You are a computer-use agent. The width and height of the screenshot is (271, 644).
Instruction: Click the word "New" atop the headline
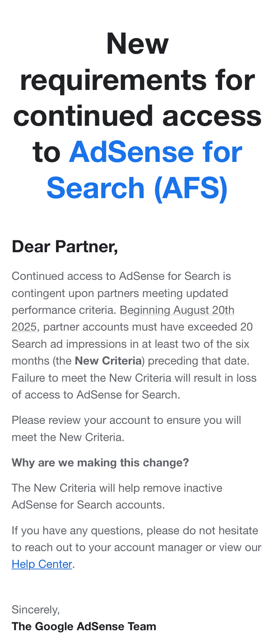tap(137, 44)
